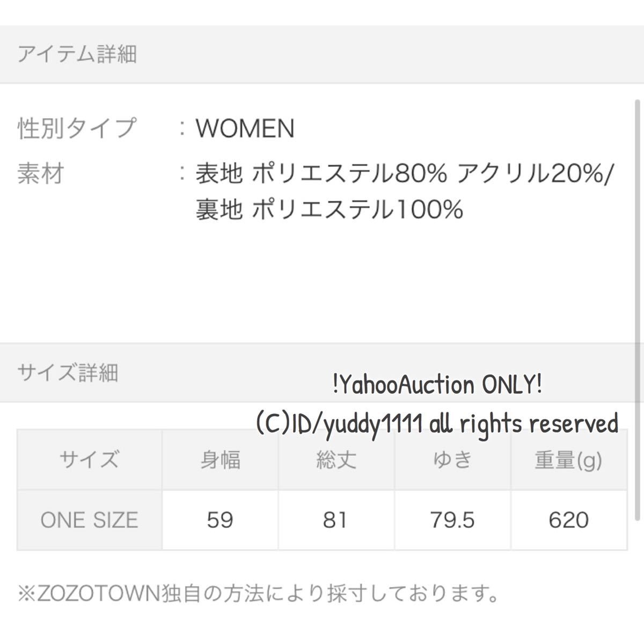Screen dimensions: 644x644
Task: Click the 裏地 ポリエステル100% lining text
Action: pyautogui.click(x=328, y=210)
